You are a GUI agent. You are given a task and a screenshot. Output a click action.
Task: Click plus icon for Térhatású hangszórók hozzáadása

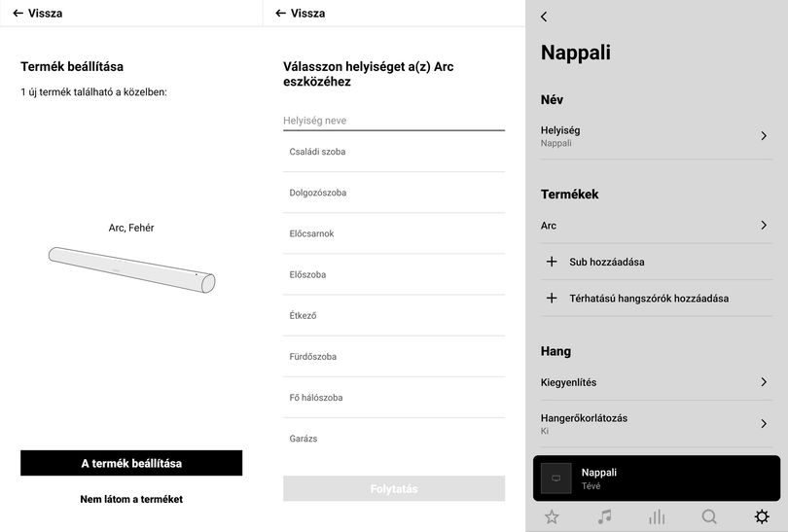(x=552, y=298)
